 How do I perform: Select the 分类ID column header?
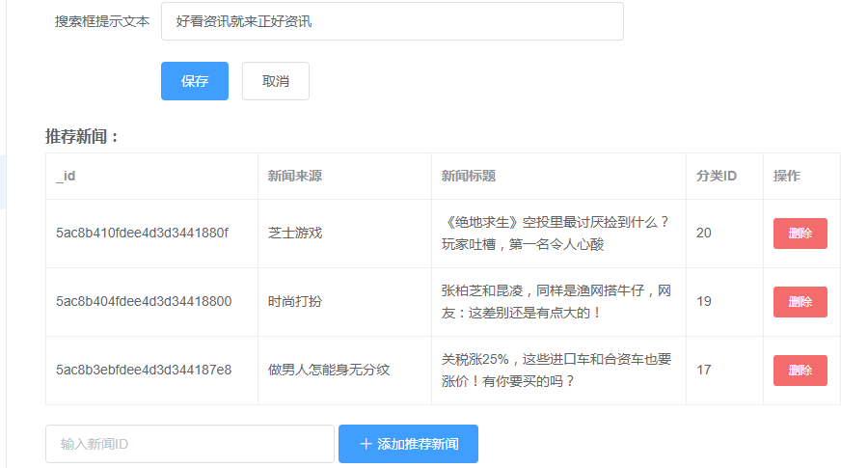coord(724,177)
